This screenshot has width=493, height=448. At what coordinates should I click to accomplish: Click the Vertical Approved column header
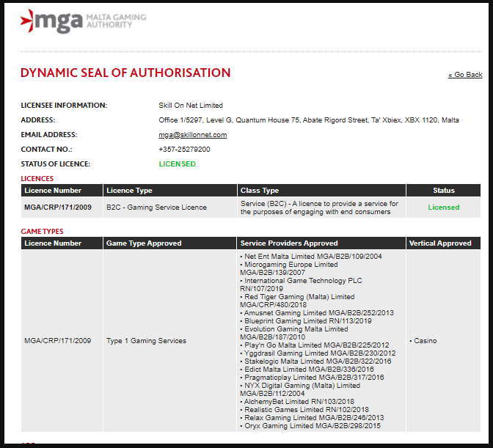(443, 243)
